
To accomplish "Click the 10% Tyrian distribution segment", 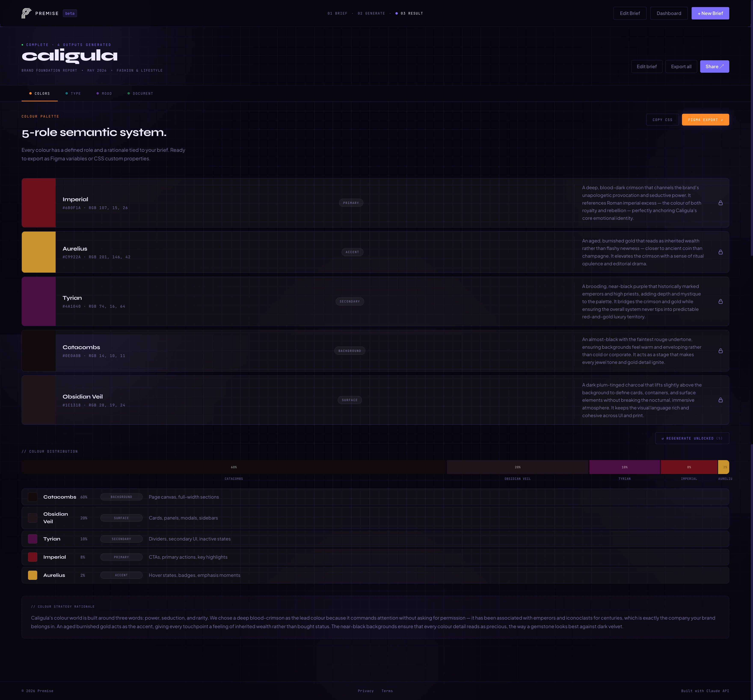I will click(624, 467).
